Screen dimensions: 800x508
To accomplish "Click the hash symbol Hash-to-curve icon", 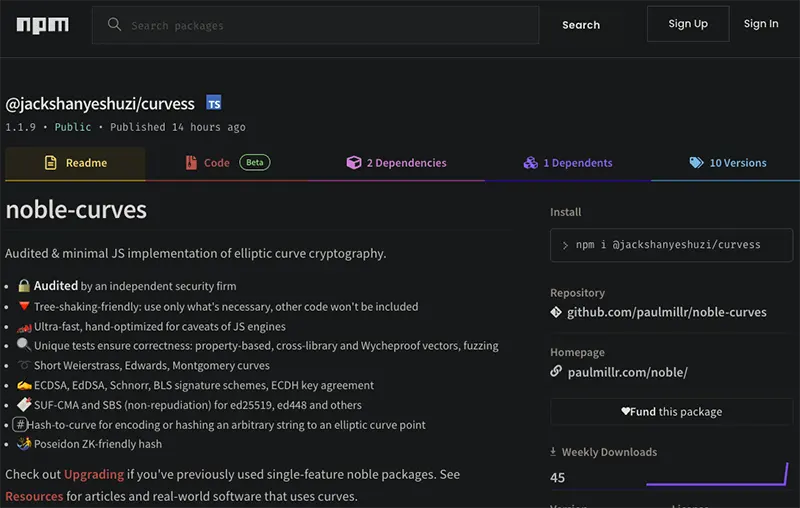I will click(x=20, y=424).
